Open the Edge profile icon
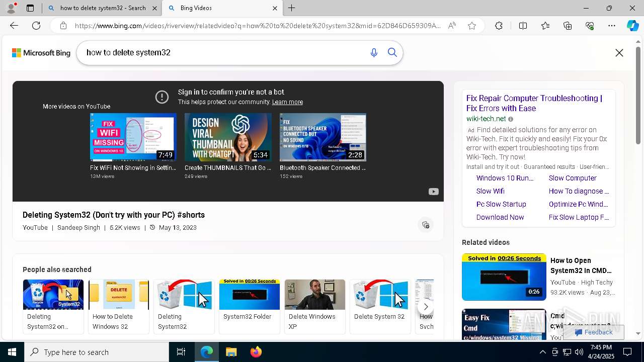644x362 pixels. point(11,8)
